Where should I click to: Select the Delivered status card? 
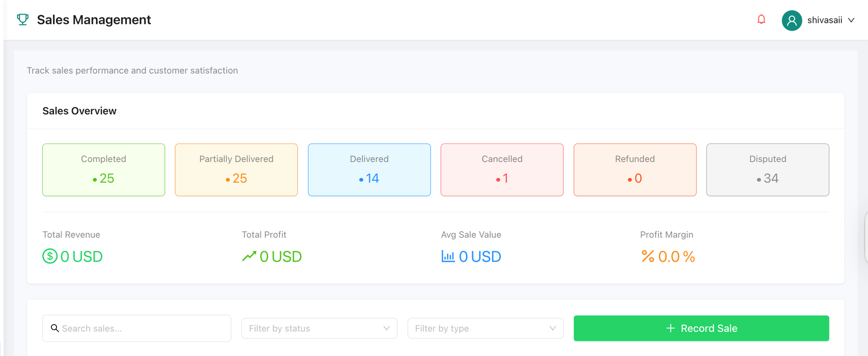pyautogui.click(x=369, y=170)
